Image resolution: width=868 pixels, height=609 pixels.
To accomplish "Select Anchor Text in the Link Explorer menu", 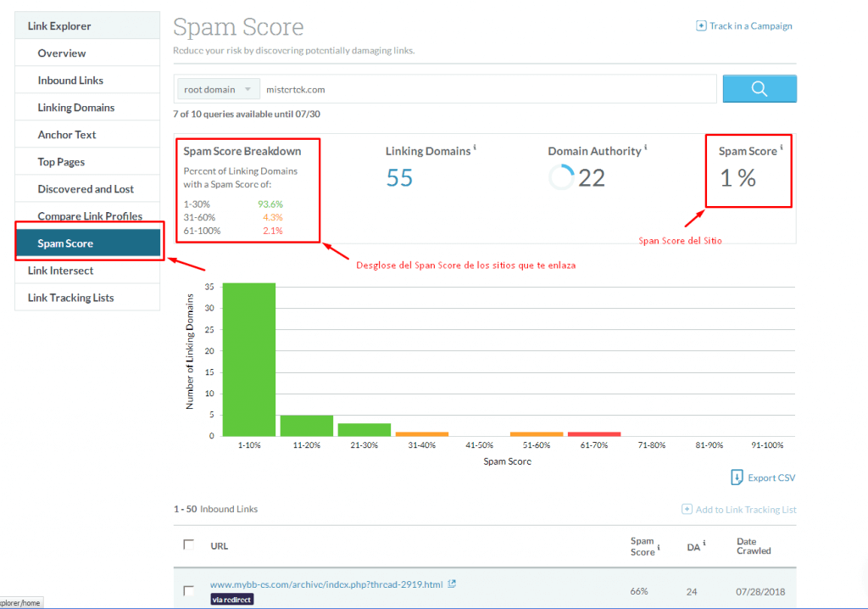I will click(x=67, y=135).
